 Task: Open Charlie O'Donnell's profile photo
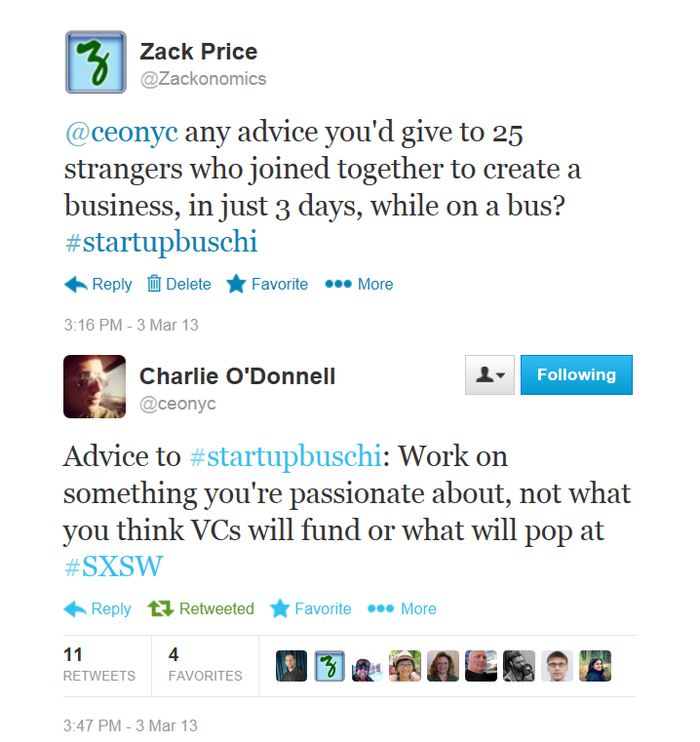pyautogui.click(x=95, y=387)
